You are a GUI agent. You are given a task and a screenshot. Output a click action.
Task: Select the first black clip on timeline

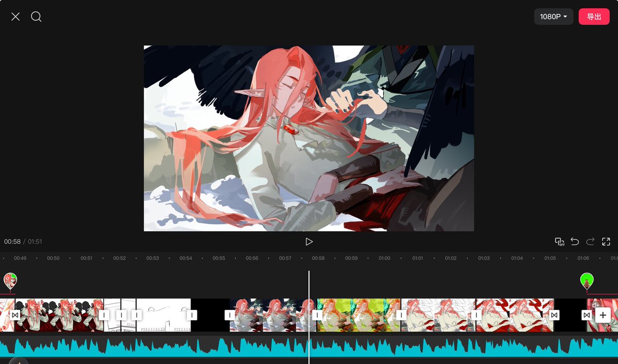tap(211, 315)
